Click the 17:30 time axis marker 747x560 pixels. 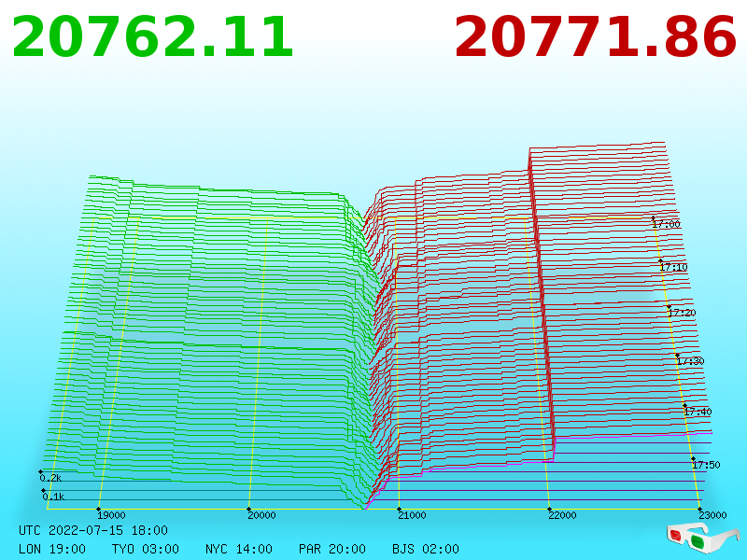pos(690,361)
